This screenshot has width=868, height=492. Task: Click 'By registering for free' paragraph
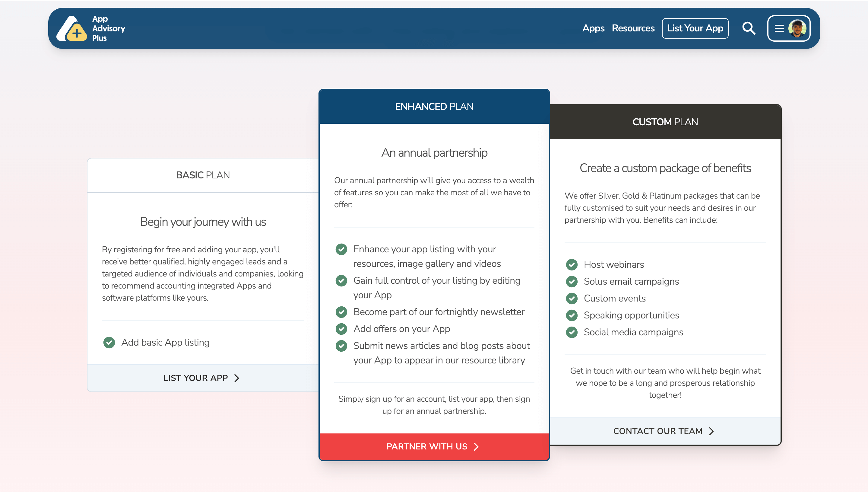coord(203,274)
